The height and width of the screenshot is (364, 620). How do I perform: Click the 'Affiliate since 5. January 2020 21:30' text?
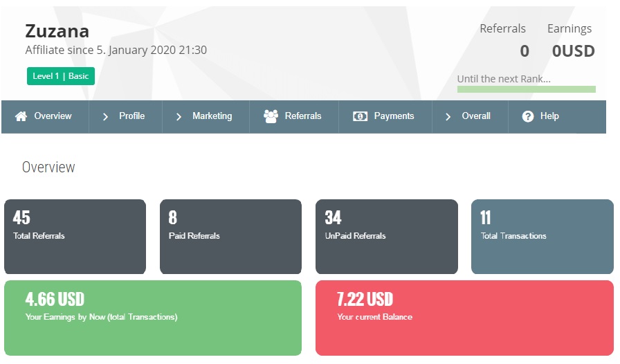tap(116, 51)
